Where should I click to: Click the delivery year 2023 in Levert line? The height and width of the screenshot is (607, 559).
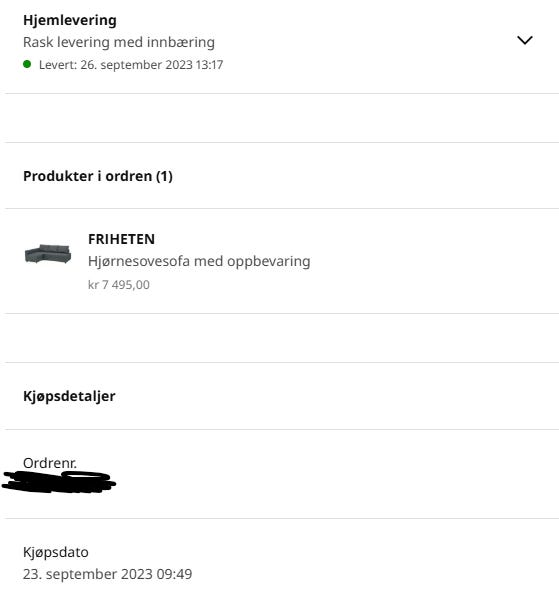click(179, 64)
